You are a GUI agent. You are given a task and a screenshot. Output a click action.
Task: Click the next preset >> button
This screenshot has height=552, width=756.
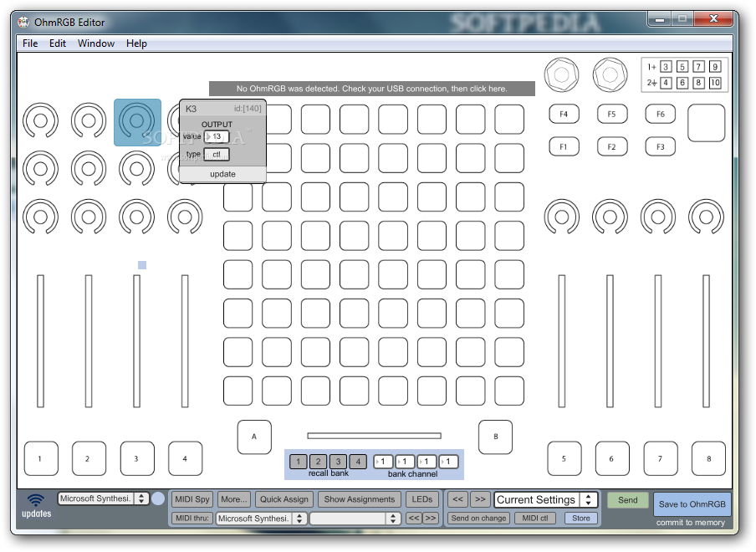pyautogui.click(x=480, y=499)
